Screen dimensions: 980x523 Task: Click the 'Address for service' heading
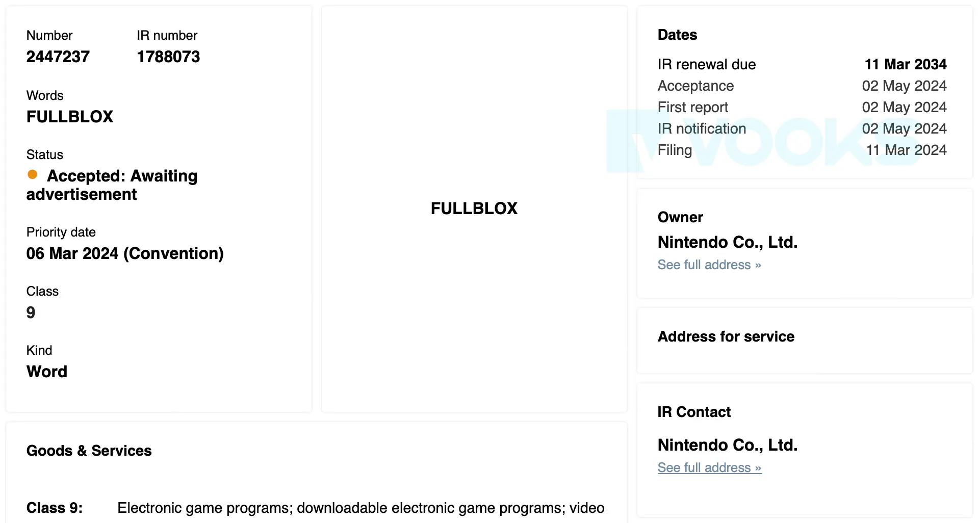pos(726,336)
